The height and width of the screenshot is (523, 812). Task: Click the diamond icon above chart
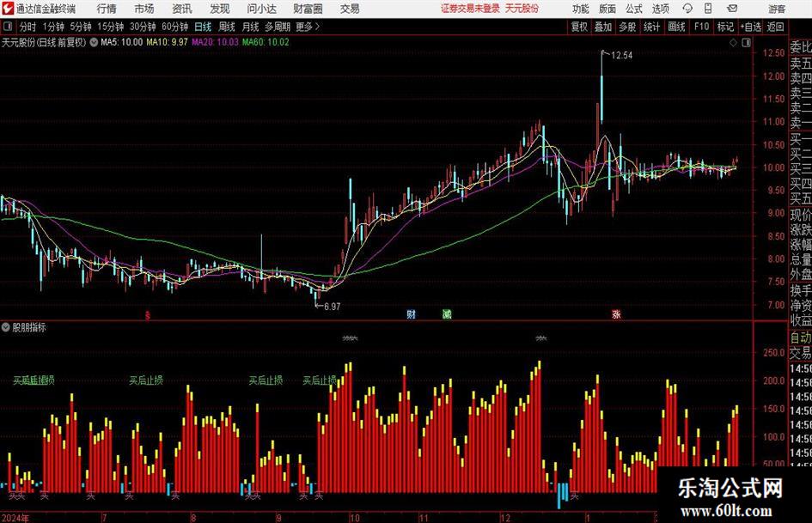(733, 43)
